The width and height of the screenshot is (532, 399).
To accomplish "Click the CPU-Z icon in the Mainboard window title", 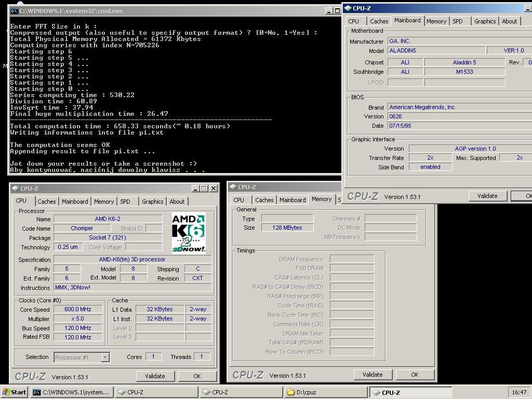I will [x=348, y=8].
